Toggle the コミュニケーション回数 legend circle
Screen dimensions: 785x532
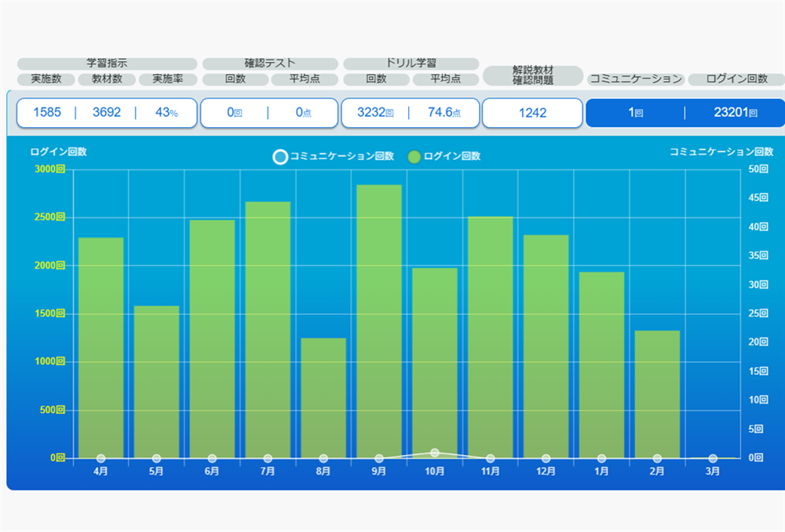pos(280,157)
